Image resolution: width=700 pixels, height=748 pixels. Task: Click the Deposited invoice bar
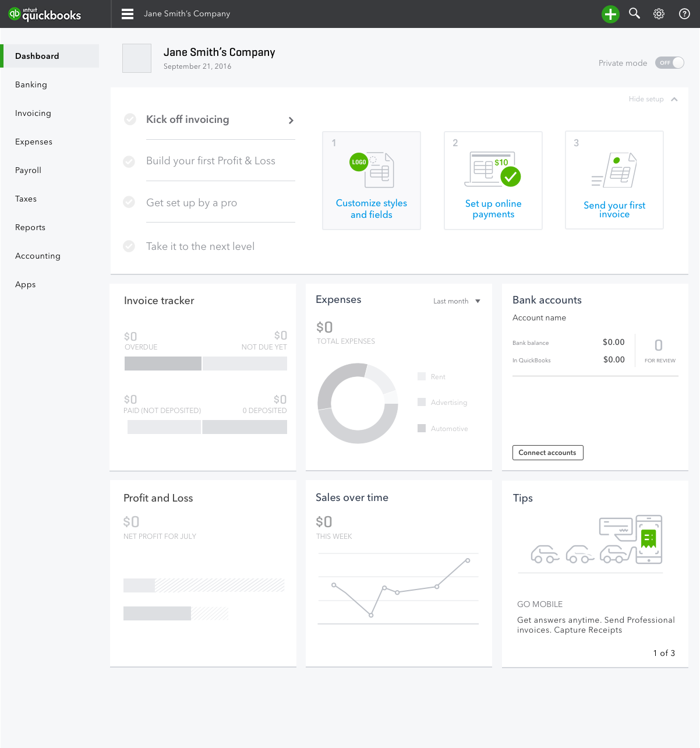coord(245,427)
